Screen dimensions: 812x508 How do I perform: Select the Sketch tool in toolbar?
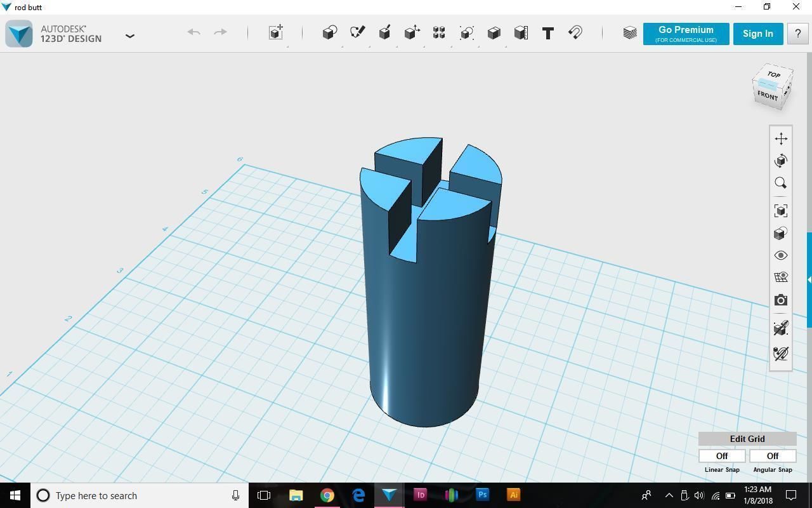(x=357, y=32)
